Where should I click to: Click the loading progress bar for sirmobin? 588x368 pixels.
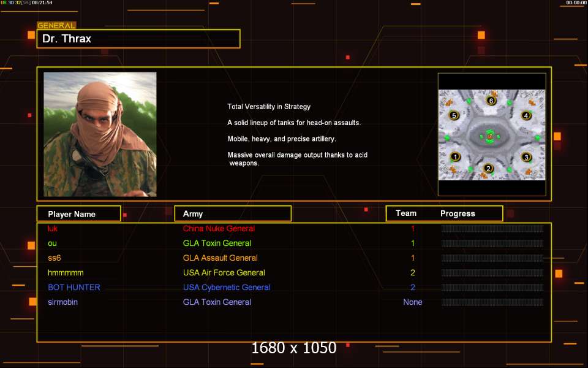(492, 302)
